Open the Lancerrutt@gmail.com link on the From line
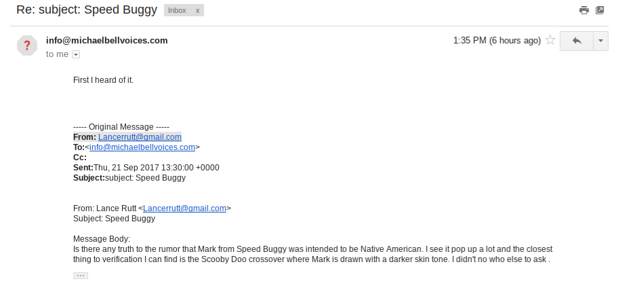 [140, 136]
